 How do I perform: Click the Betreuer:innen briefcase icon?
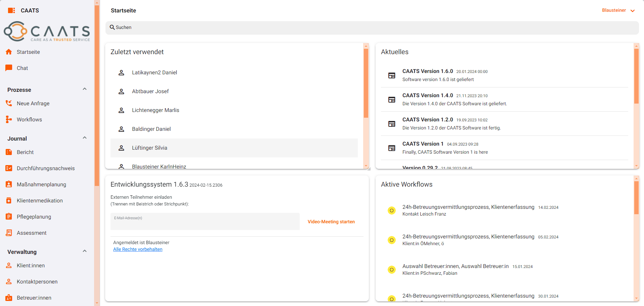pos(9,298)
